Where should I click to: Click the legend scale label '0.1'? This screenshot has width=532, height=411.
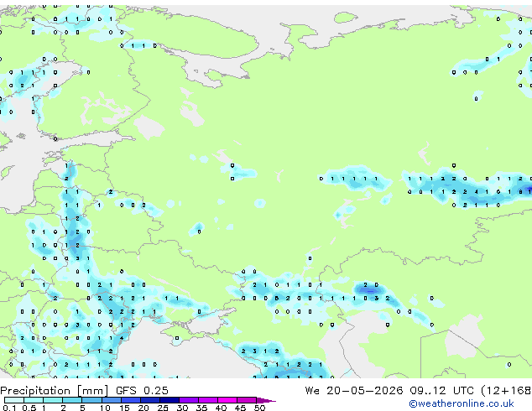(x=9, y=408)
